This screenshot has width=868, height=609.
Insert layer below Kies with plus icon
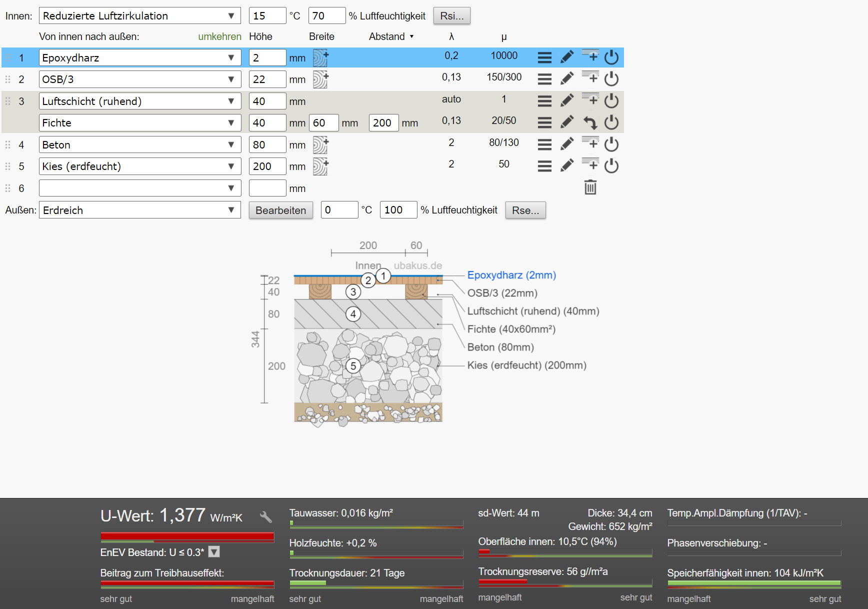pyautogui.click(x=590, y=164)
